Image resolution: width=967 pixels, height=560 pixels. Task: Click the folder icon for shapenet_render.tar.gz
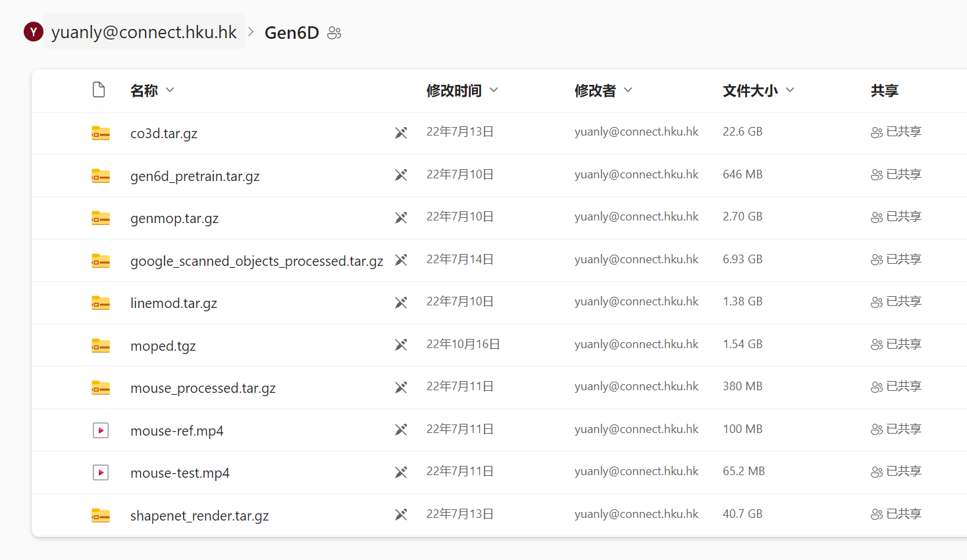100,515
